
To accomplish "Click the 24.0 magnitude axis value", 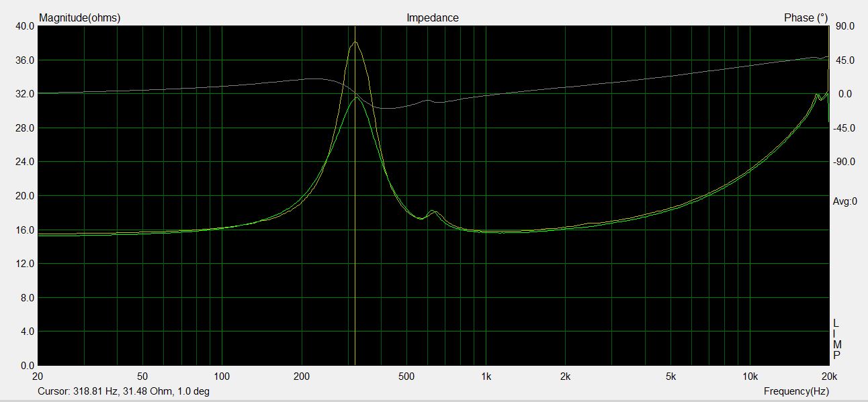I will [25, 162].
